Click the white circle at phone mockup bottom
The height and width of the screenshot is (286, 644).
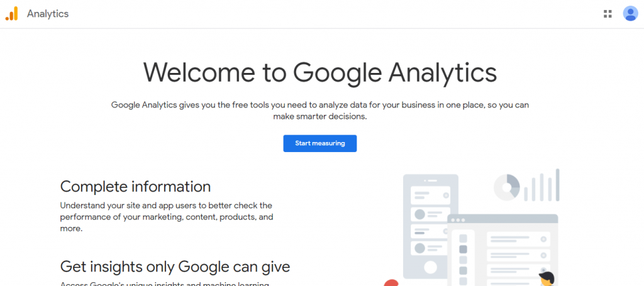431,267
